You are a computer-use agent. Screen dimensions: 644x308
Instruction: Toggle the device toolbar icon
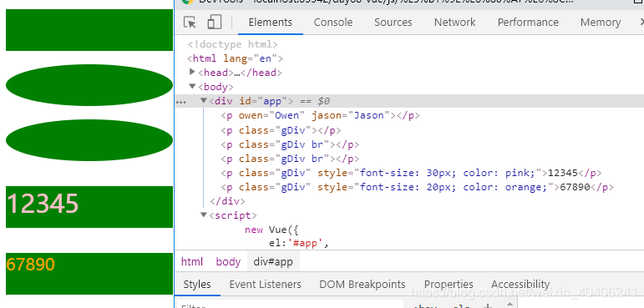pos(214,23)
